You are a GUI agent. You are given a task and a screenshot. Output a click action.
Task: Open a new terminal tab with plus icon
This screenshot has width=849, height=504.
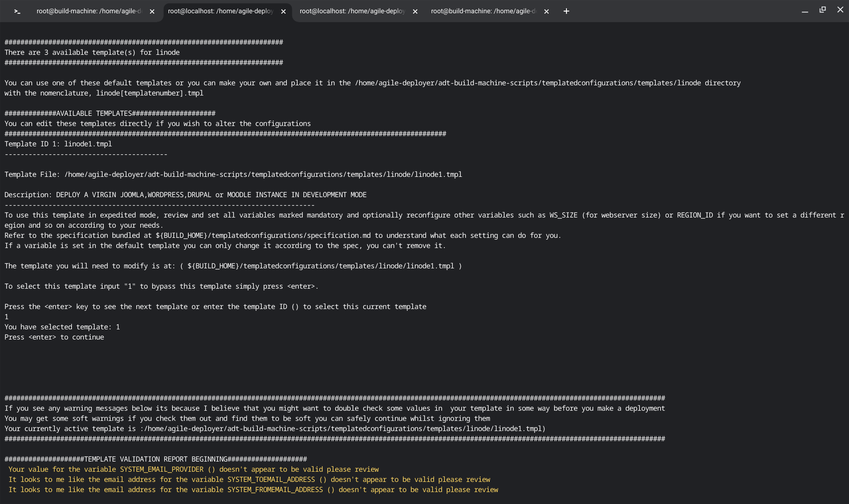(x=566, y=11)
